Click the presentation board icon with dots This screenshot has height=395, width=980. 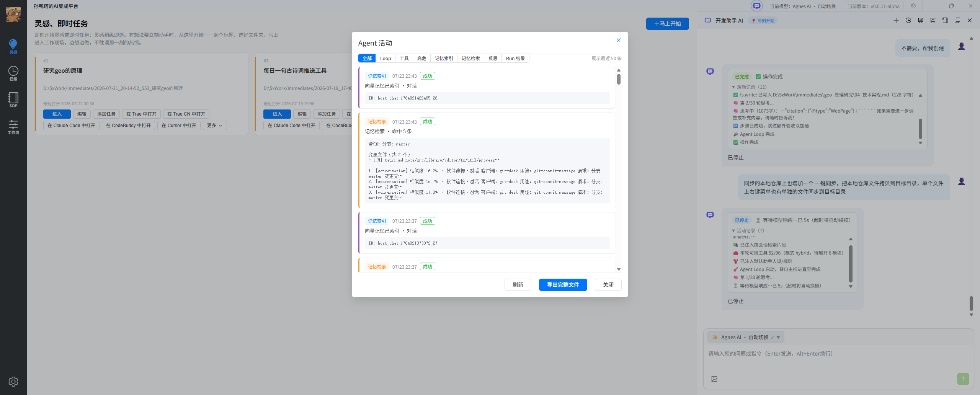point(921,20)
